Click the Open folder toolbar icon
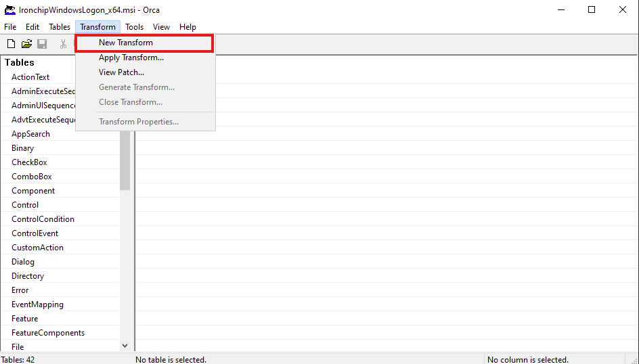This screenshot has width=639, height=364. 26,44
